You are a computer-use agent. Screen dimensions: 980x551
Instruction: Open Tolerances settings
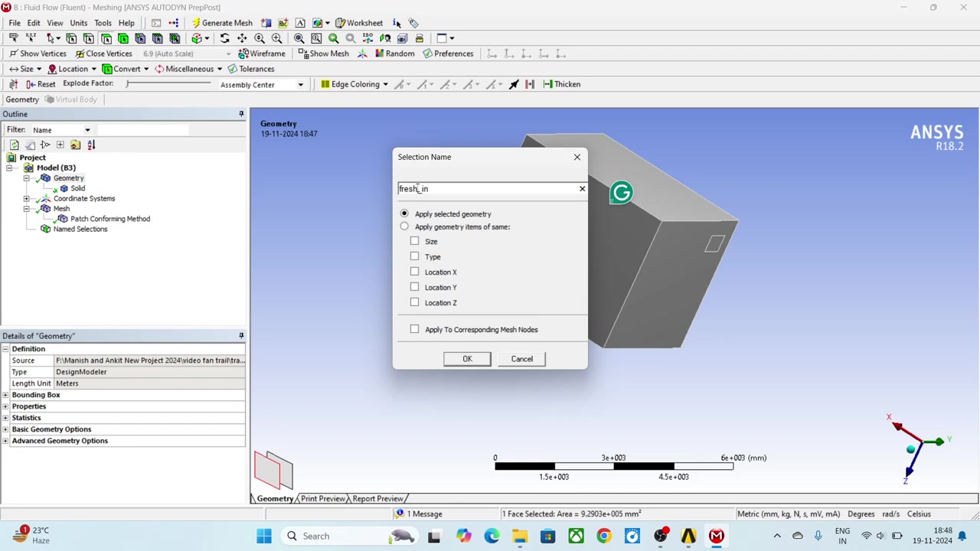click(251, 69)
